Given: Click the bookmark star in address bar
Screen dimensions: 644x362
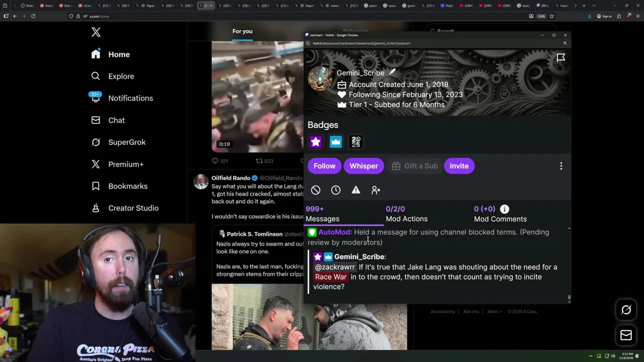Looking at the screenshot, I should [552, 16].
